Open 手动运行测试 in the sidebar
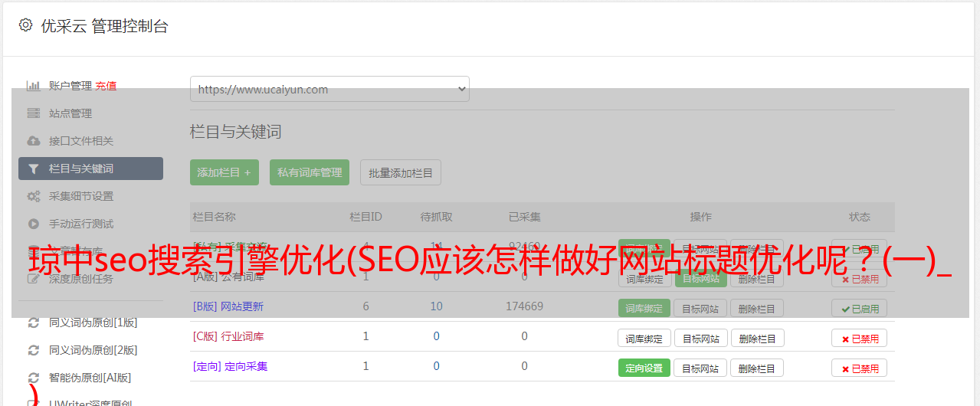This screenshot has height=406, width=980. tap(81, 224)
